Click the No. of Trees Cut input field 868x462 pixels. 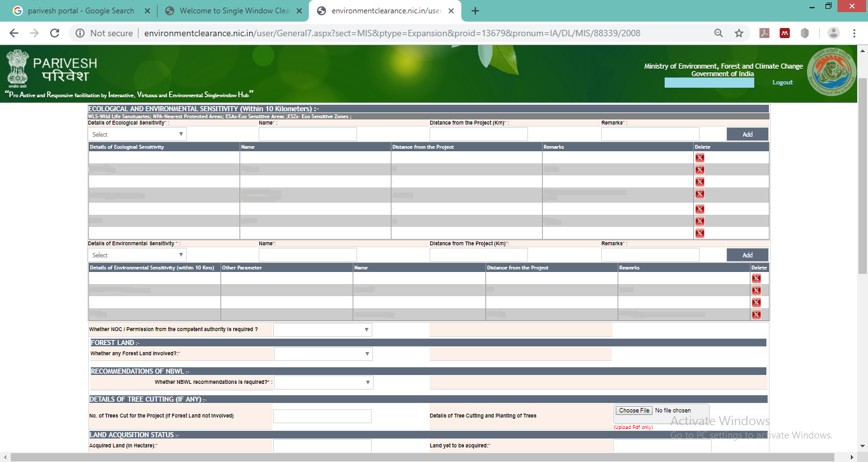(322, 416)
